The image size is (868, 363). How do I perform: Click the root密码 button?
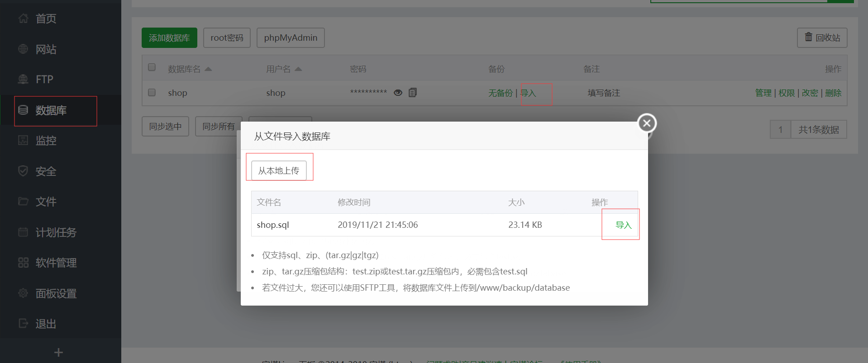pos(227,38)
